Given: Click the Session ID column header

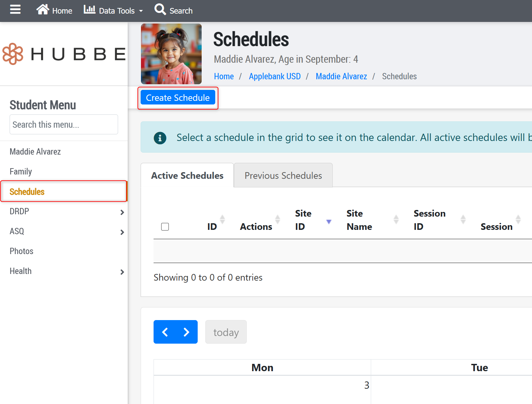Looking at the screenshot, I should tap(430, 220).
